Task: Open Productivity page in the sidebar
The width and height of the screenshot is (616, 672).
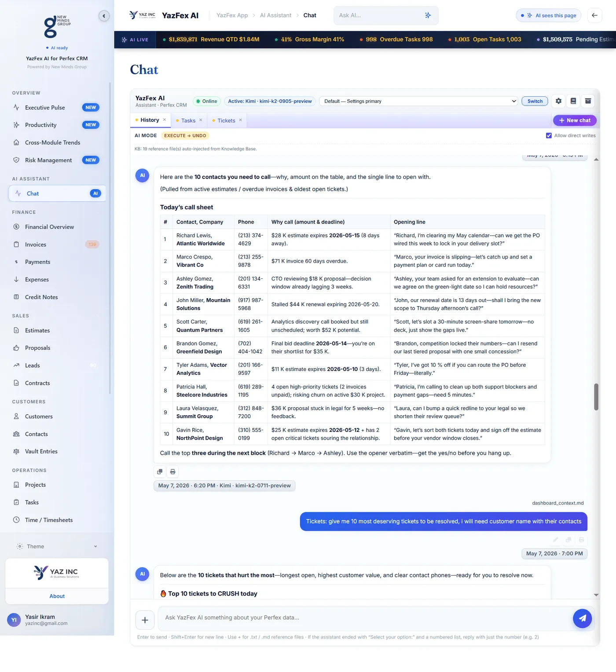Action: [x=57, y=125]
